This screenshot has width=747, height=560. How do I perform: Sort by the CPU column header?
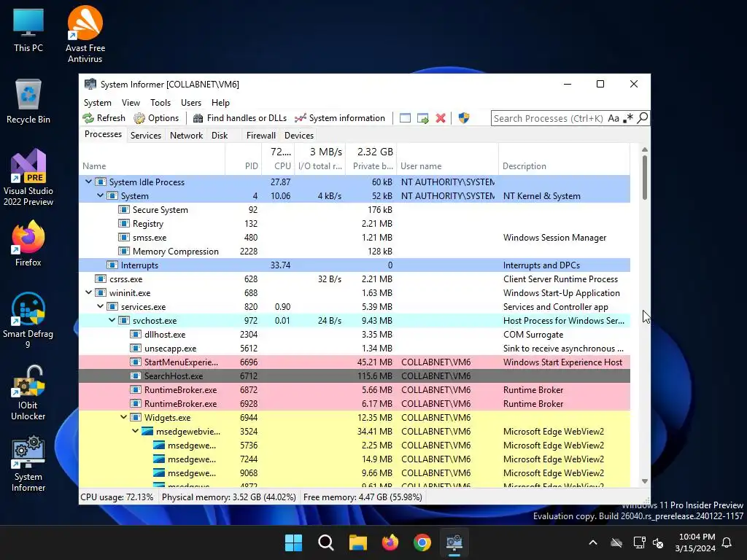coord(278,159)
